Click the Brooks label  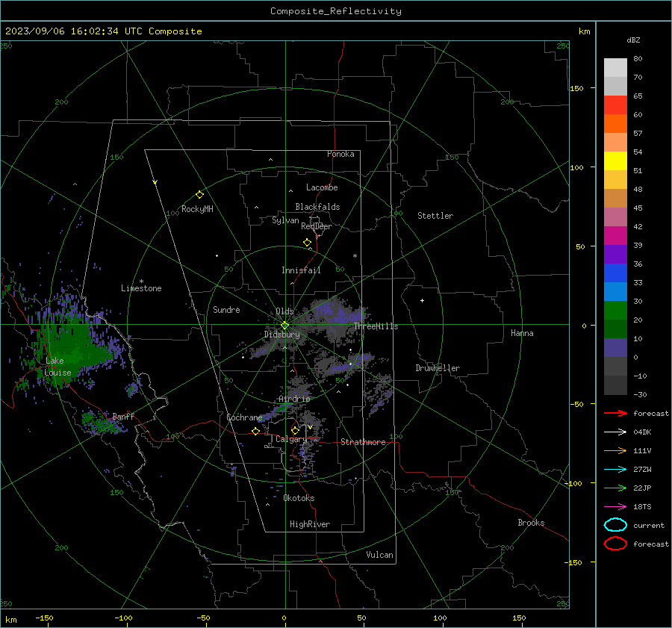pos(531,523)
